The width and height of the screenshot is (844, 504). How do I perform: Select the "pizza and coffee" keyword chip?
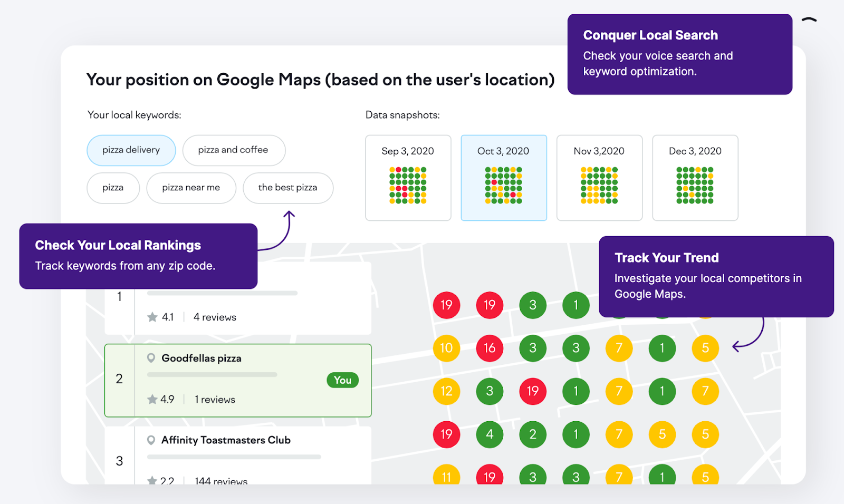[x=234, y=150]
